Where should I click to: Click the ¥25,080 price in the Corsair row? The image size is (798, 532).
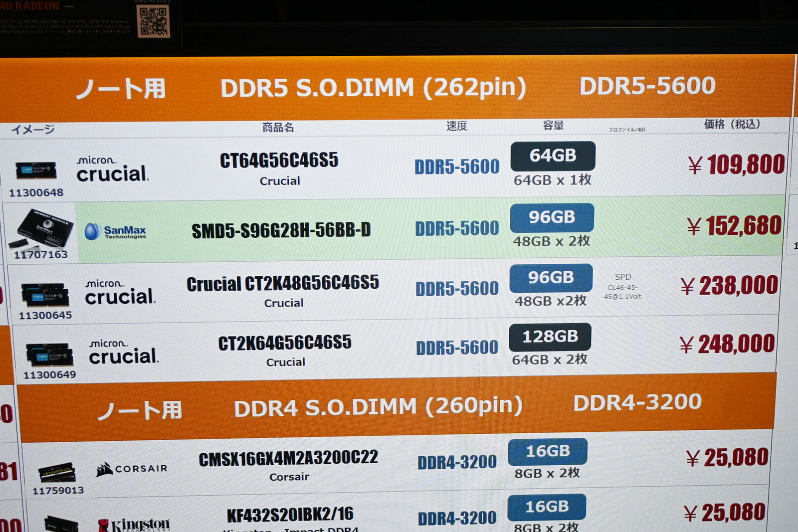(727, 458)
